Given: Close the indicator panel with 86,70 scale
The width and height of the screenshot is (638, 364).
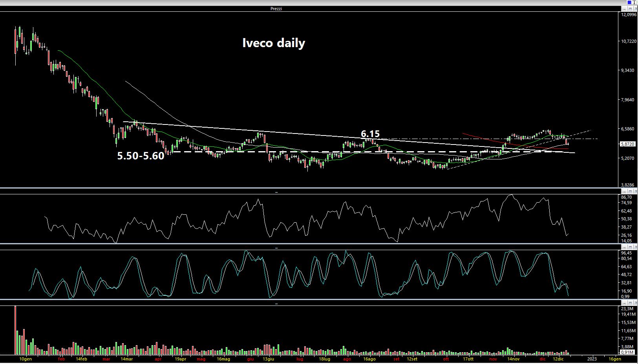Looking at the screenshot, I should tap(635, 191).
